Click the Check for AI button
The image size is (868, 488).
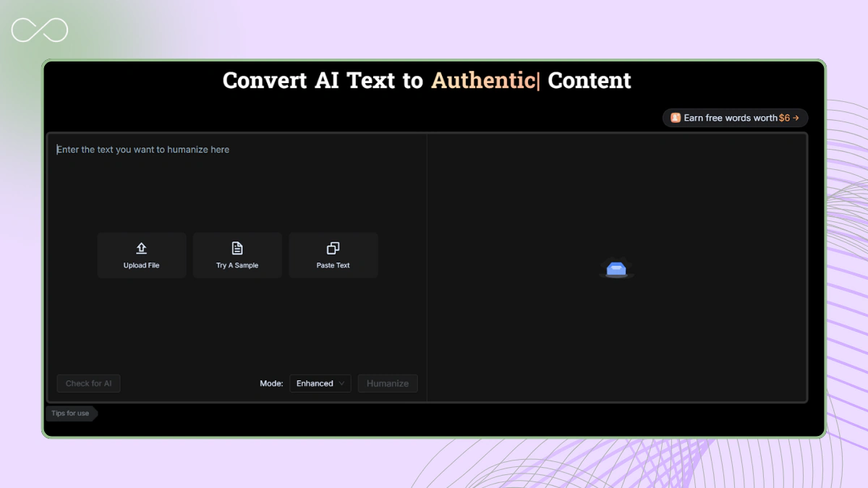point(88,383)
